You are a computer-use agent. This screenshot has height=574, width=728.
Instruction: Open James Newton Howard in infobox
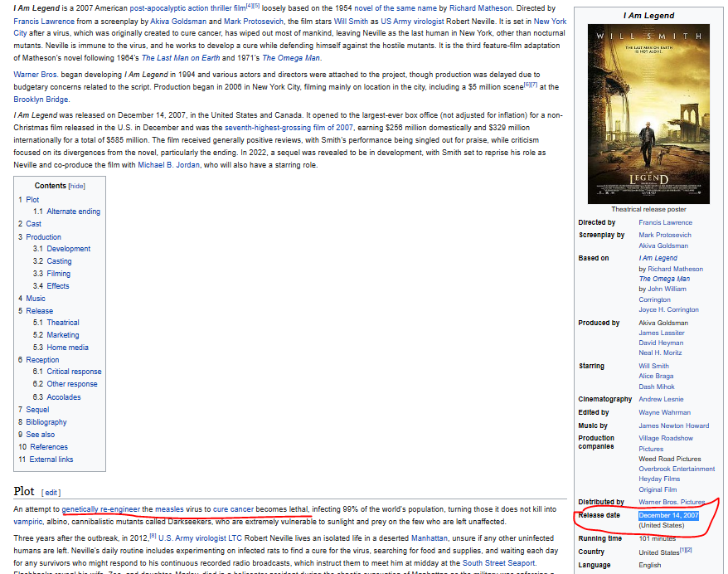pyautogui.click(x=673, y=426)
